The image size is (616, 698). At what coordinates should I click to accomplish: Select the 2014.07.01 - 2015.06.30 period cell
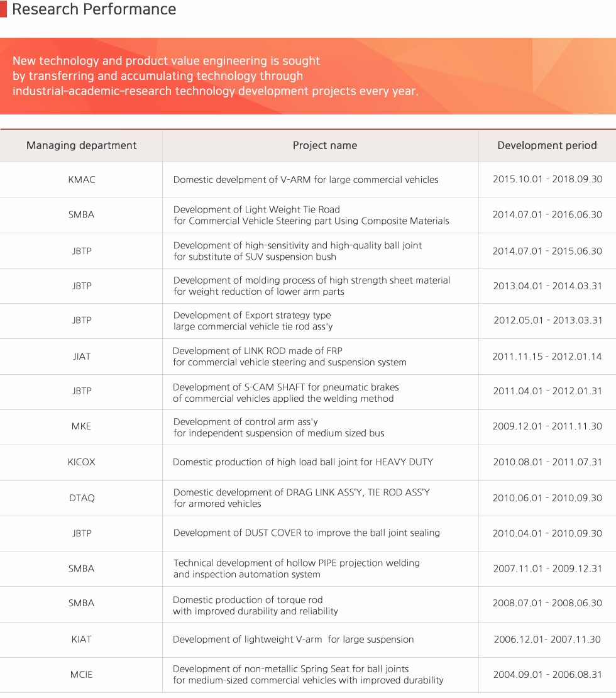pos(547,251)
